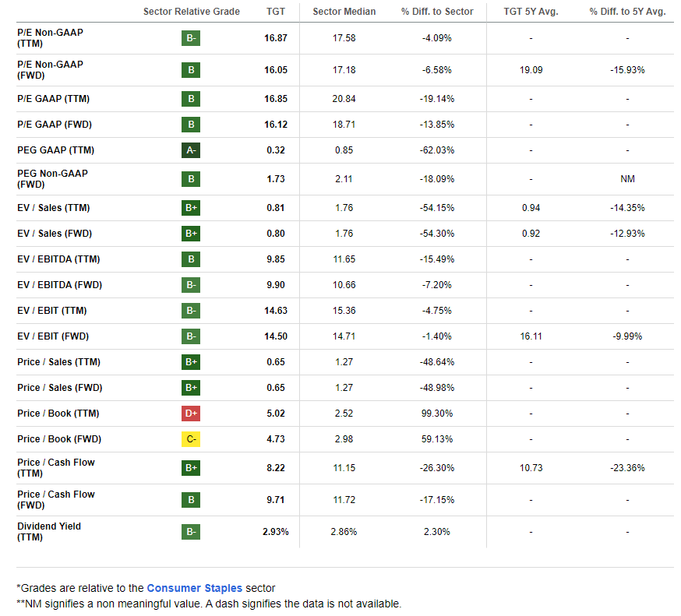This screenshot has width=681, height=616.
Task: Select the P/E Non-GAAP (TTM) row label
Action: click(50, 38)
